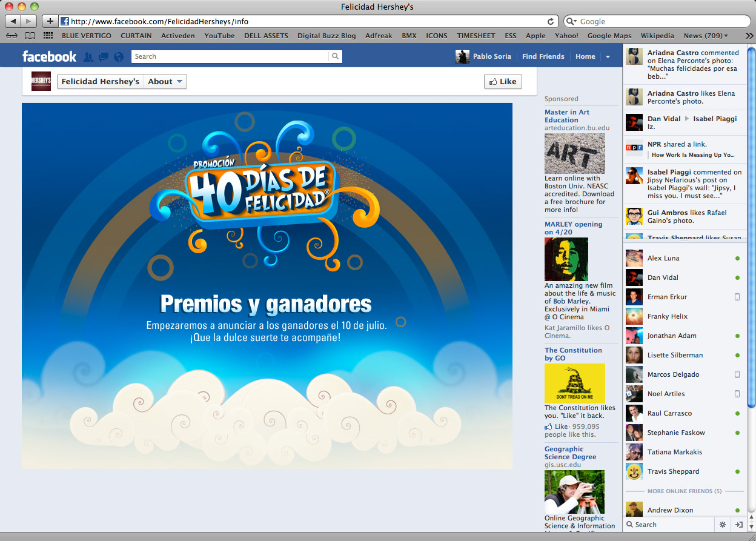Click the Sponsored heading link
The height and width of the screenshot is (541, 756).
pos(561,99)
